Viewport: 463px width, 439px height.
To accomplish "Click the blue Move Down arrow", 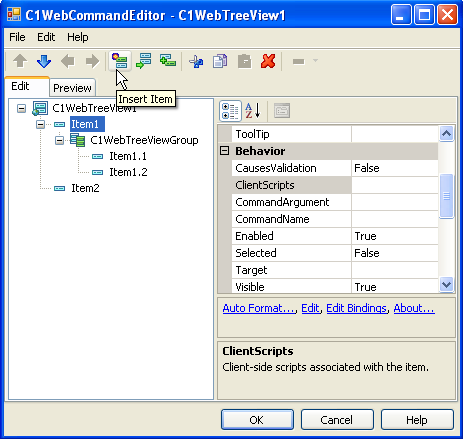I will (x=44, y=61).
